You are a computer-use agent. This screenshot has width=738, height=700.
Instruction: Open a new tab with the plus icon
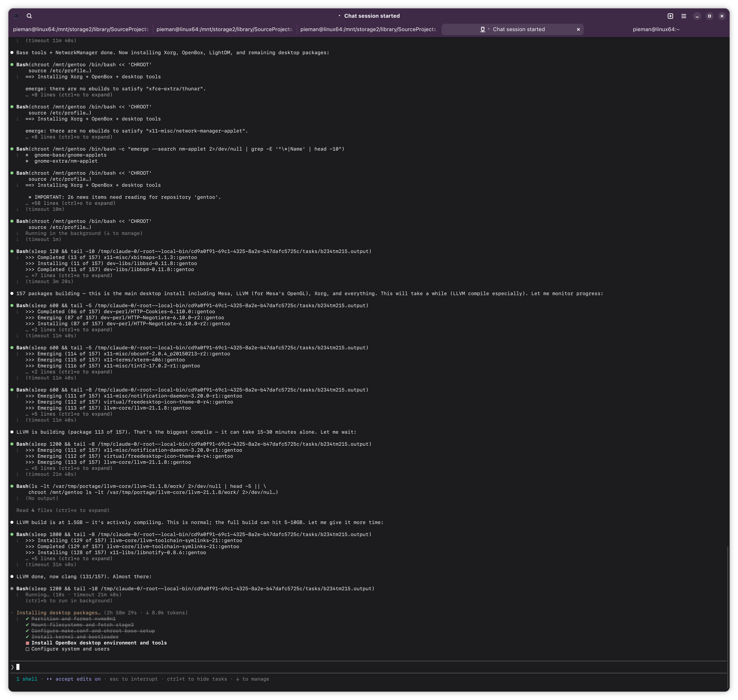(670, 16)
